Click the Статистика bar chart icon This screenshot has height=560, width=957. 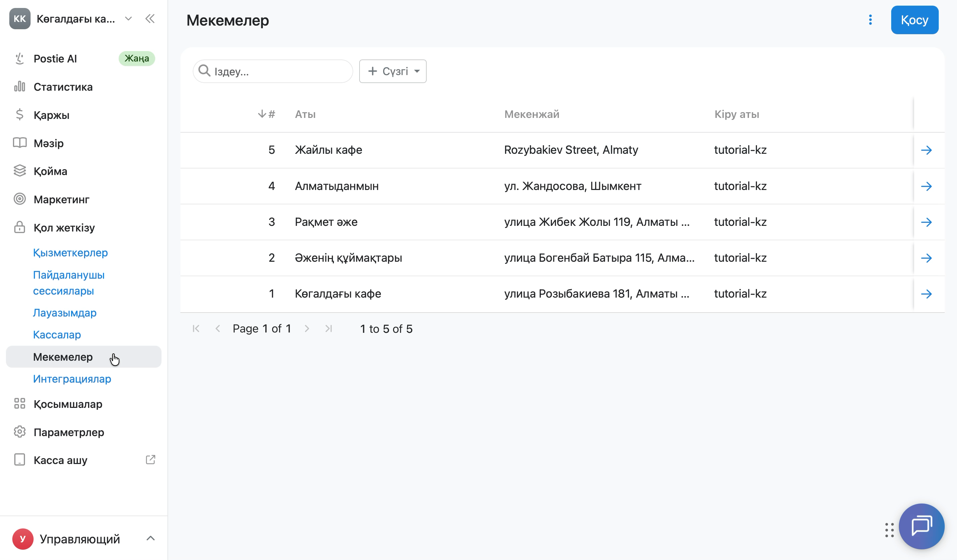[x=20, y=87]
